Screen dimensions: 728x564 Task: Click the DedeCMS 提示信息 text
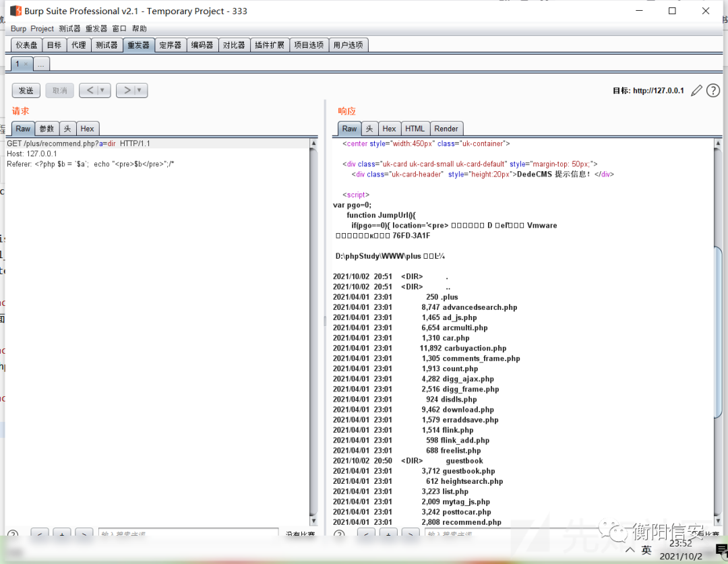coord(553,174)
